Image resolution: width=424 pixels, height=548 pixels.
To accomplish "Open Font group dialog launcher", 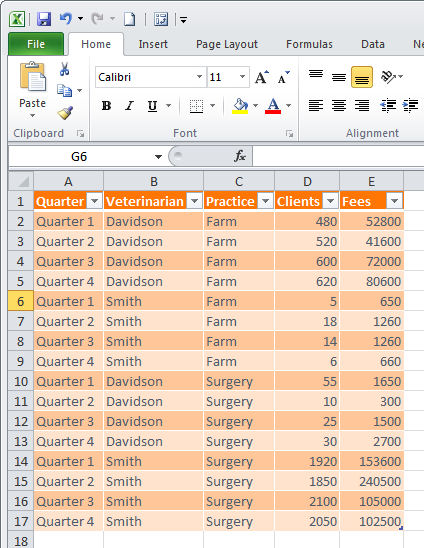I will [x=289, y=133].
